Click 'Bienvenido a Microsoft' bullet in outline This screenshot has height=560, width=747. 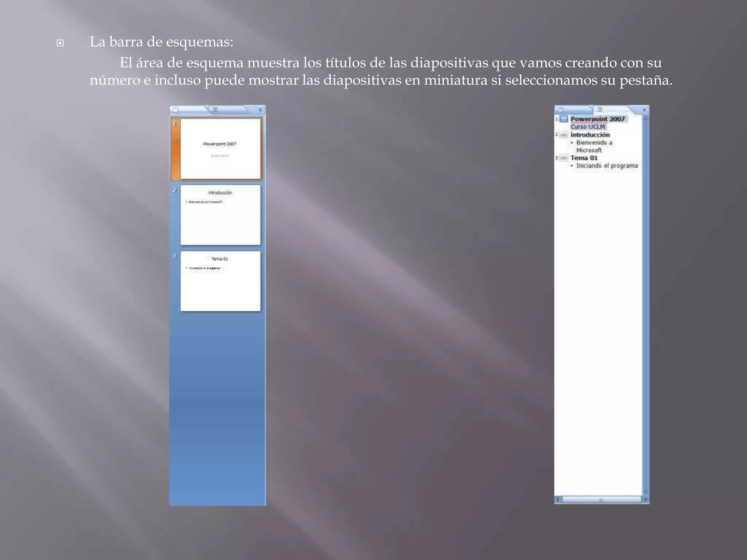pos(594,143)
